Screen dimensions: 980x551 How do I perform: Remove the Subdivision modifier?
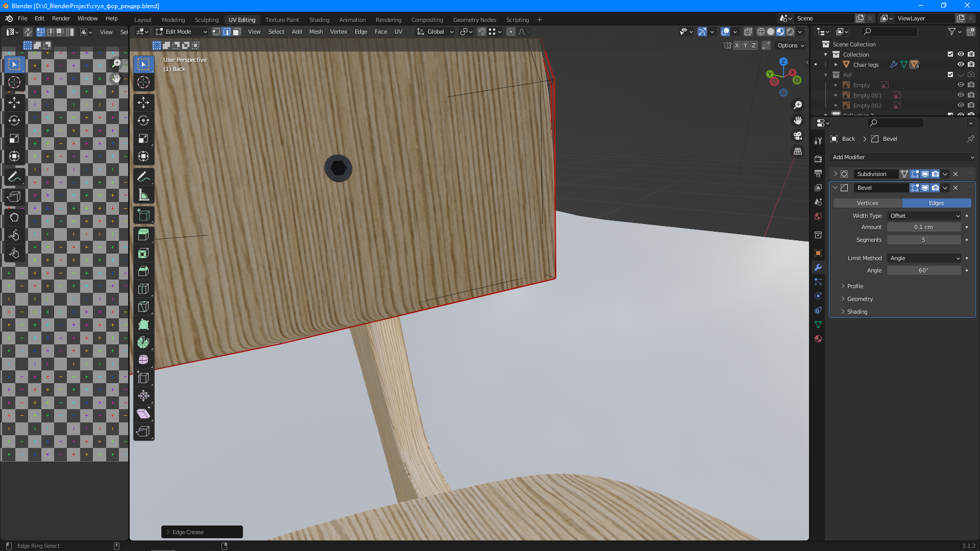tap(955, 174)
